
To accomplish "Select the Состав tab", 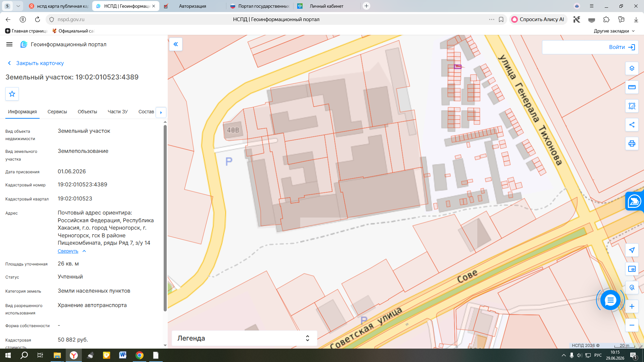I will click(x=146, y=112).
